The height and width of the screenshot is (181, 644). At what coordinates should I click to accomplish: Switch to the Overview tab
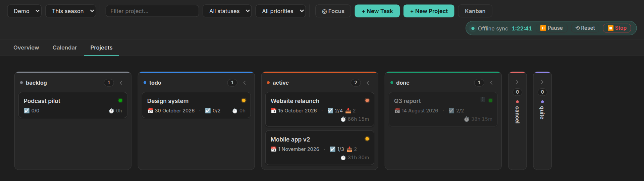coord(26,48)
